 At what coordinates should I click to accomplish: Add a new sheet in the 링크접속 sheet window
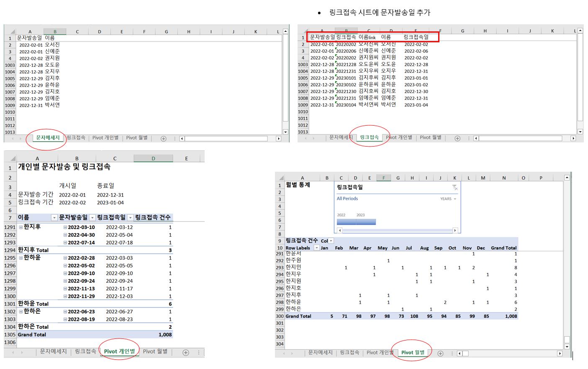coord(457,138)
